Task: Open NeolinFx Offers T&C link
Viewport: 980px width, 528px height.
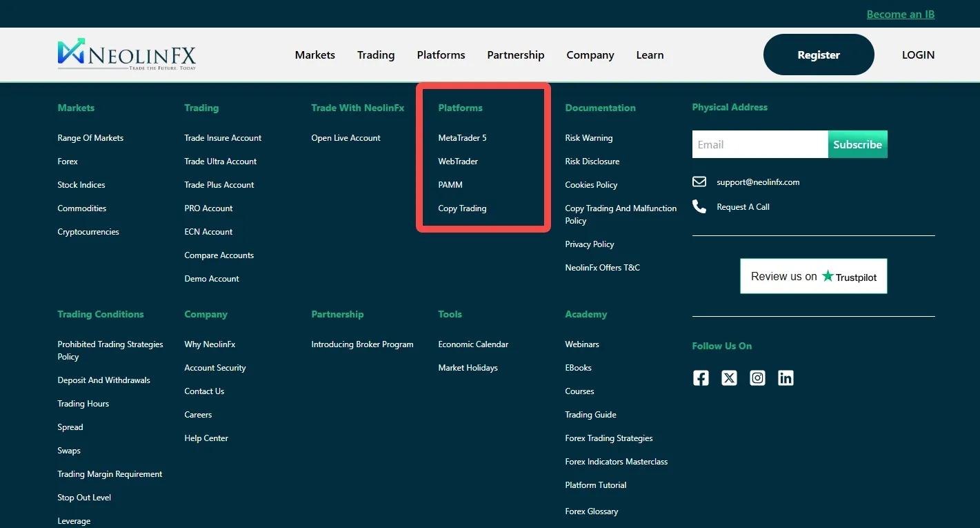Action: [603, 268]
